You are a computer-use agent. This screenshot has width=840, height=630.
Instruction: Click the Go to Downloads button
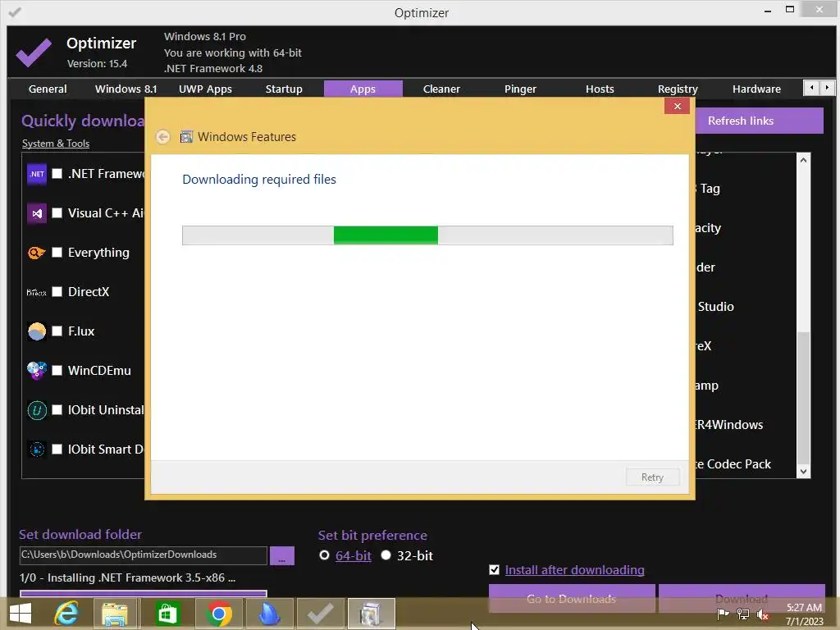(572, 598)
